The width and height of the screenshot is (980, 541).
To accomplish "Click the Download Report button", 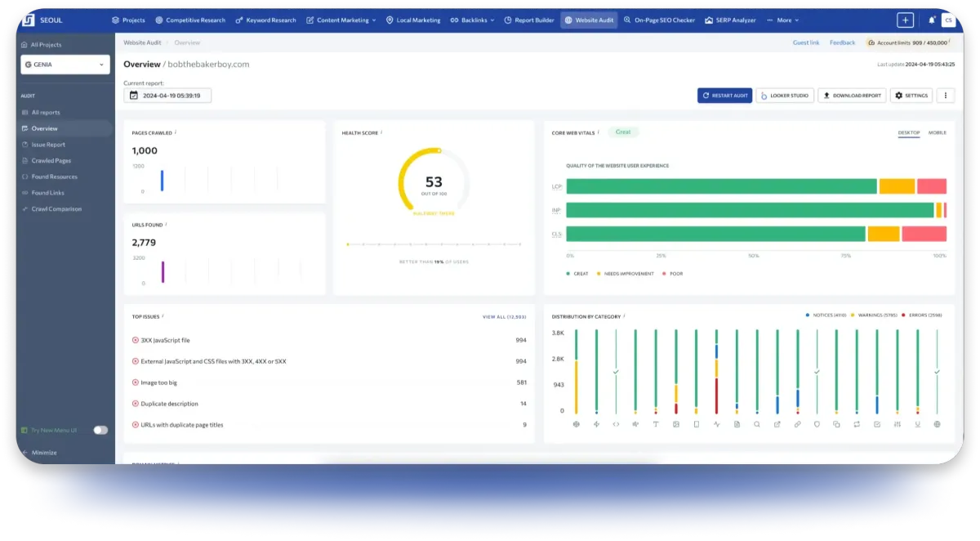I will click(852, 96).
